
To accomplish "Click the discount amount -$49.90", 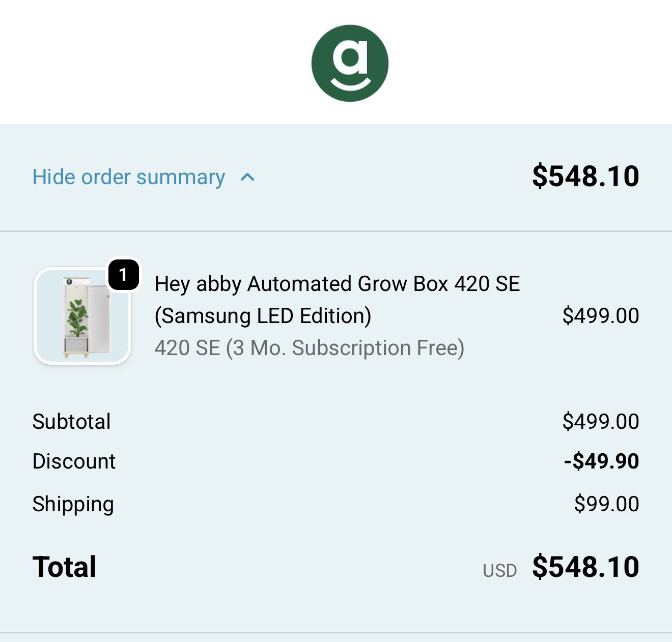I will pyautogui.click(x=601, y=461).
